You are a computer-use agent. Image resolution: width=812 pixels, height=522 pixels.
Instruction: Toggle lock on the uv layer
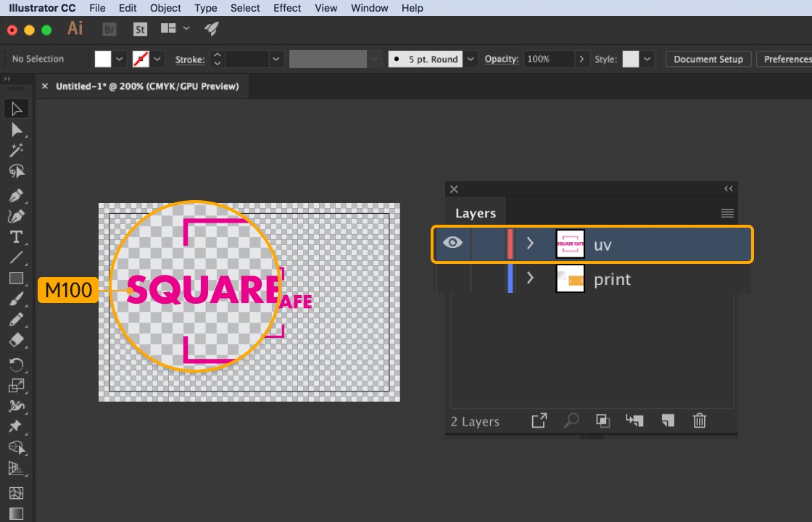[488, 244]
